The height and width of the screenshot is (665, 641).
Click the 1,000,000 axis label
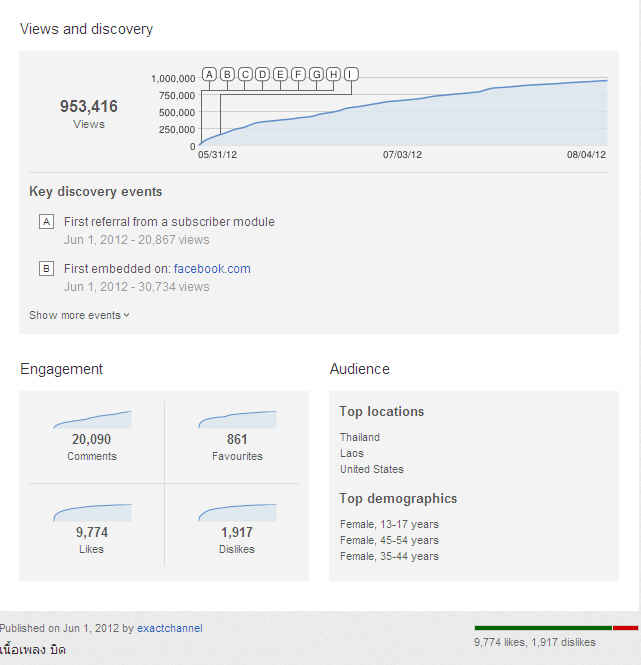[173, 78]
